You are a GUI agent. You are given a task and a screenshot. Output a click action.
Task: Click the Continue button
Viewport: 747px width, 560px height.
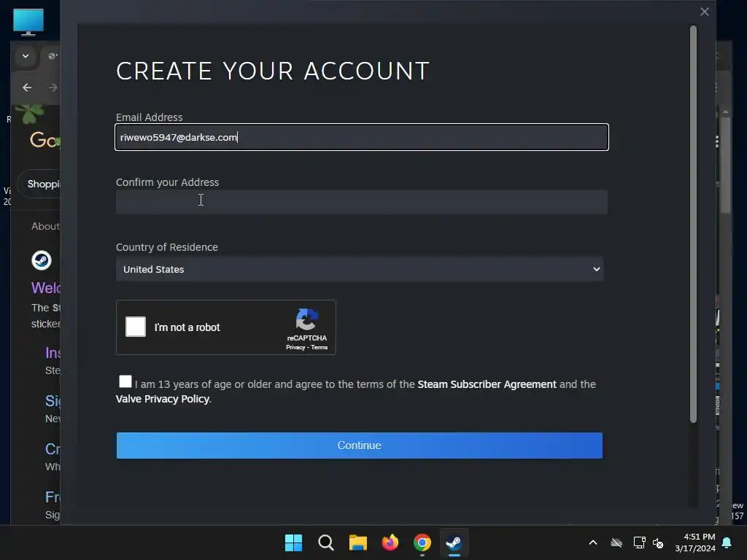(360, 446)
